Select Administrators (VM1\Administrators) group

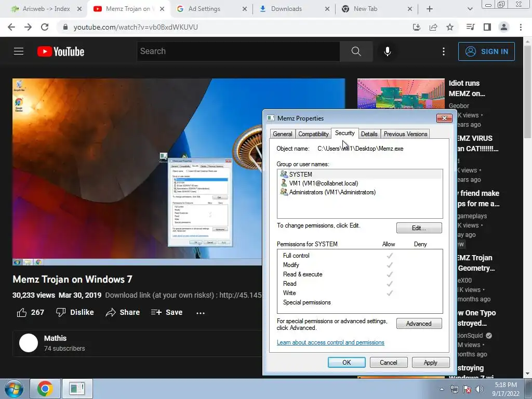pyautogui.click(x=360, y=192)
